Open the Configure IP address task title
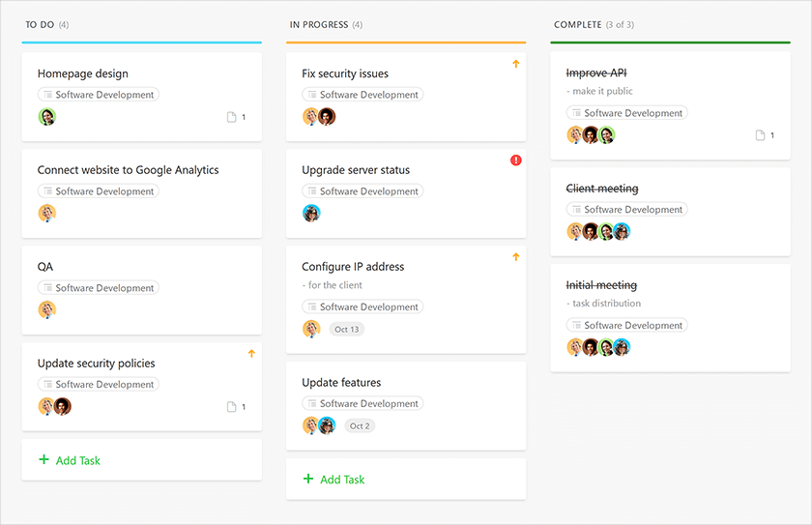812x525 pixels. click(x=353, y=267)
